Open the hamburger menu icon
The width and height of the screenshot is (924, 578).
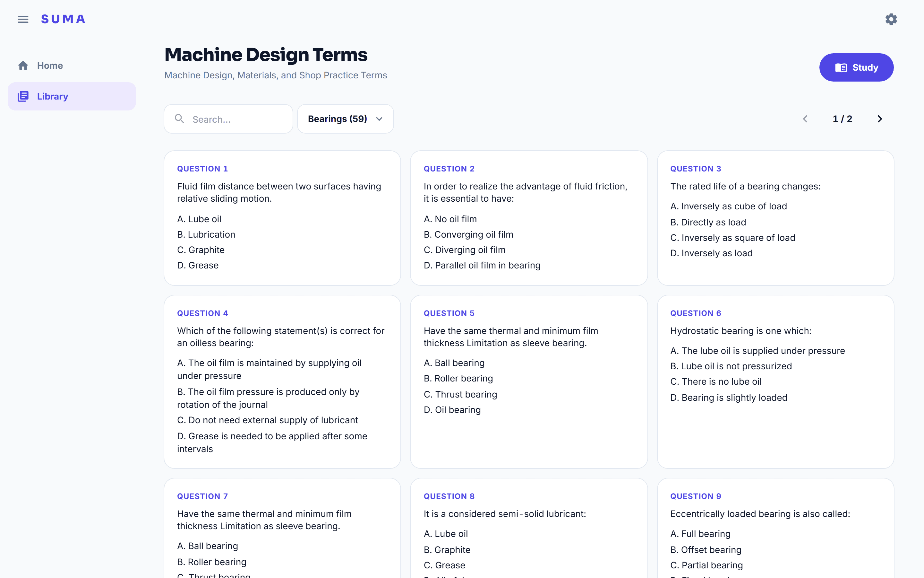point(23,19)
